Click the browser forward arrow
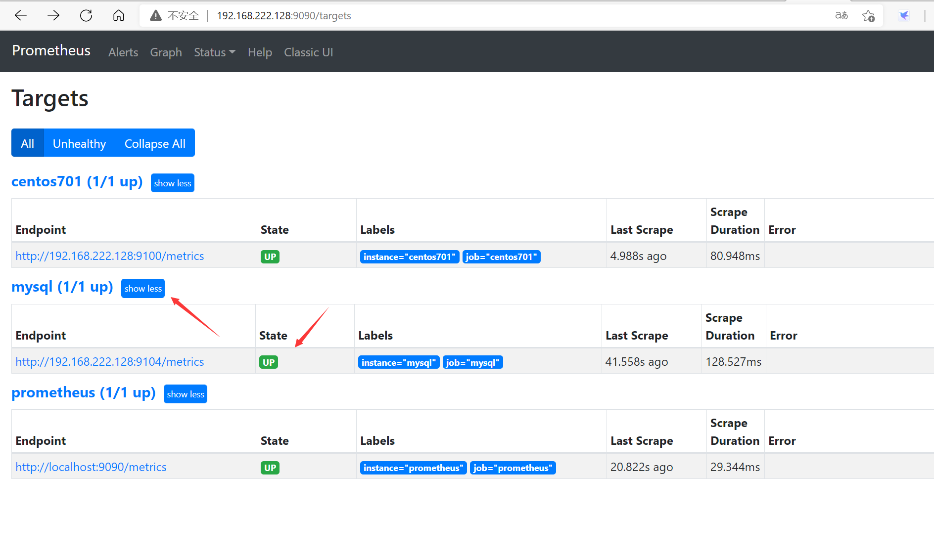 click(53, 16)
